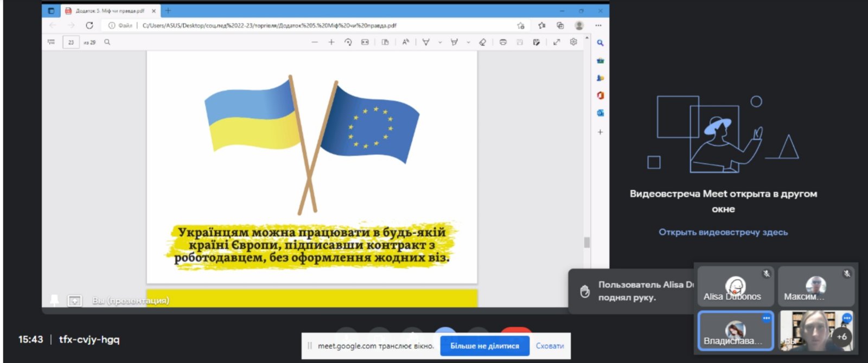The height and width of the screenshot is (363, 868).
Task: Select the eraser tool in PDF toolbar
Action: (x=482, y=42)
